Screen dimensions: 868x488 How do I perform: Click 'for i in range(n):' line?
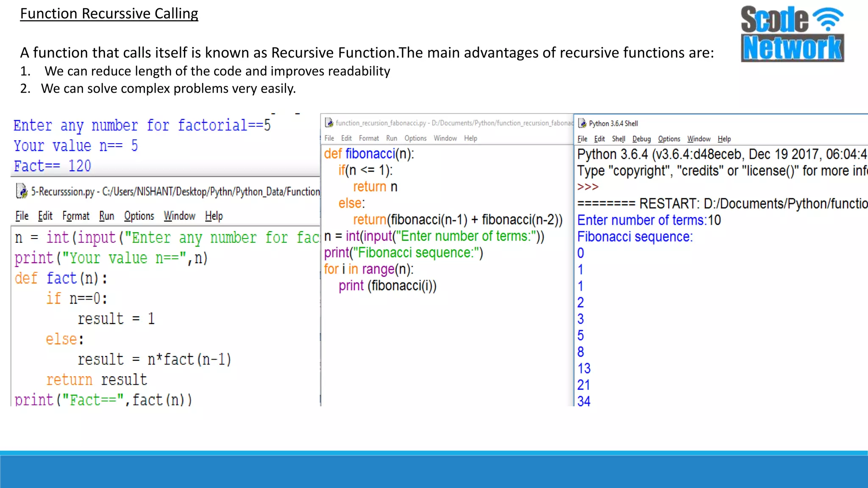369,269
